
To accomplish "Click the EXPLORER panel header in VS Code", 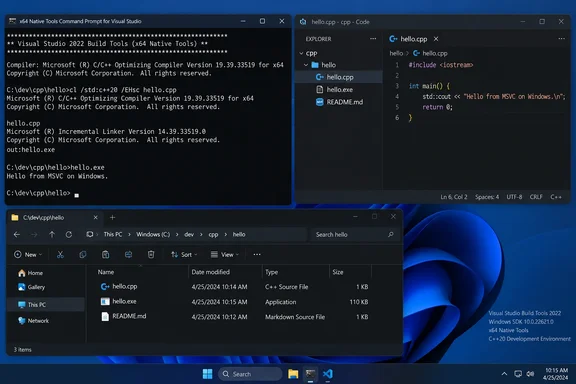I will [318, 39].
